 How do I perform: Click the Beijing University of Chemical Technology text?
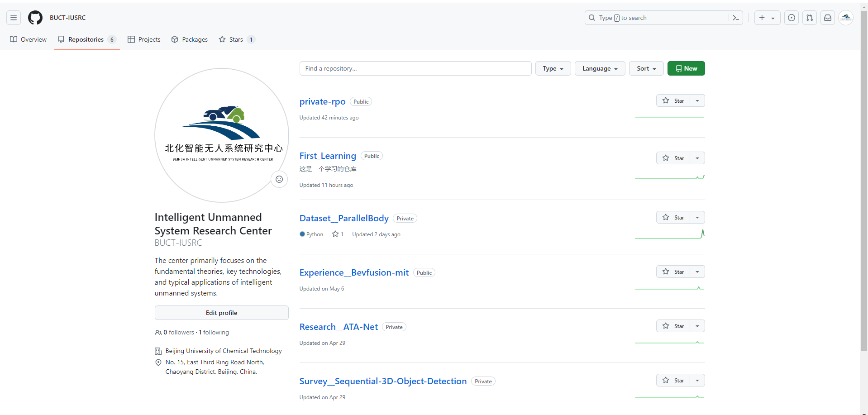(x=224, y=351)
